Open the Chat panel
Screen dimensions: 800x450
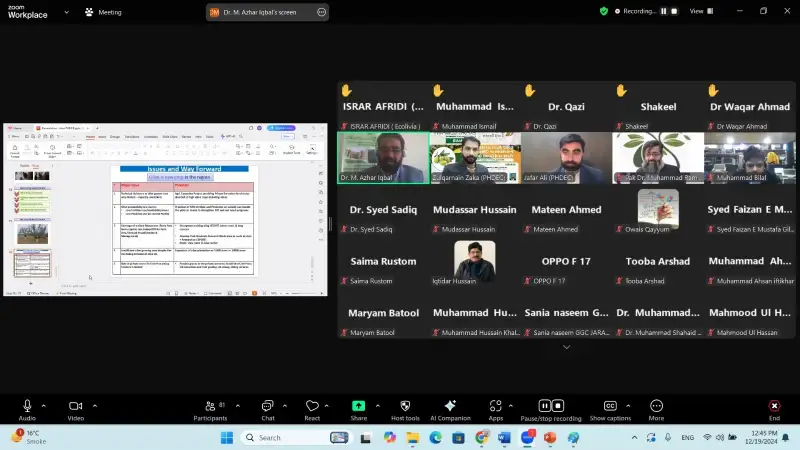268,410
